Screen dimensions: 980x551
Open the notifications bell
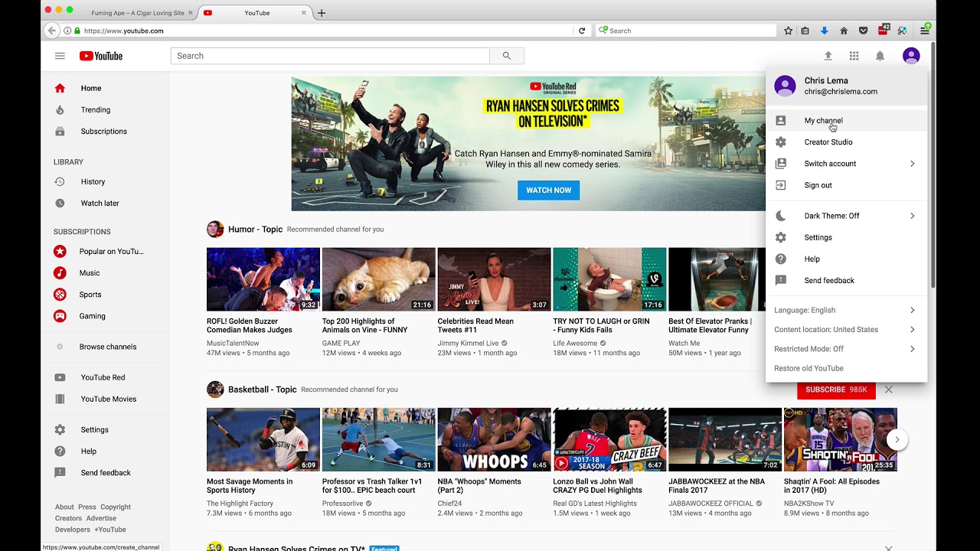880,56
